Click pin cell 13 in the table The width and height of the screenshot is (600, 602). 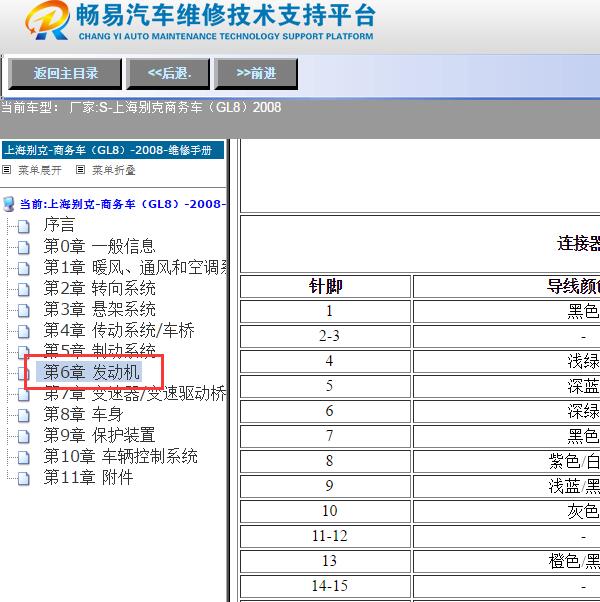tap(326, 561)
